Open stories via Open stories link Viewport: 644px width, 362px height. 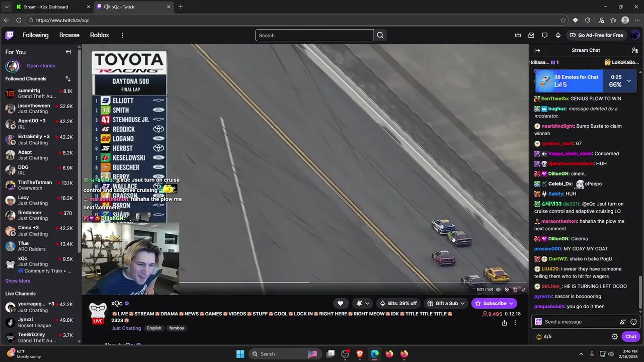[x=41, y=66]
